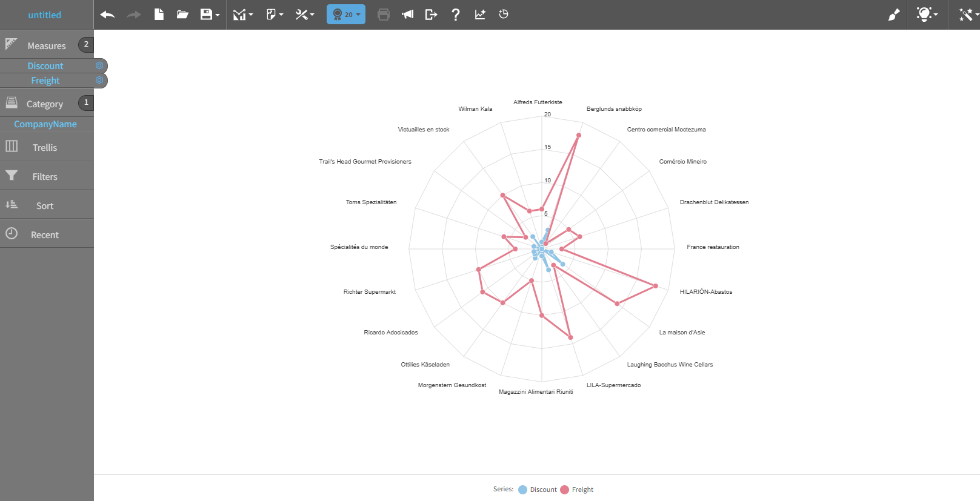
Task: Click the print icon
Action: pyautogui.click(x=384, y=15)
